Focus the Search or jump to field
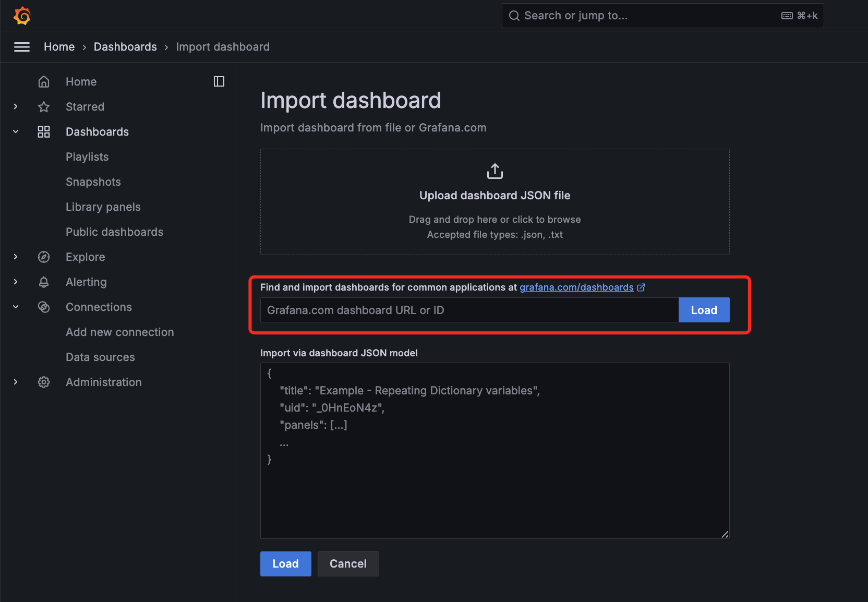 [662, 16]
